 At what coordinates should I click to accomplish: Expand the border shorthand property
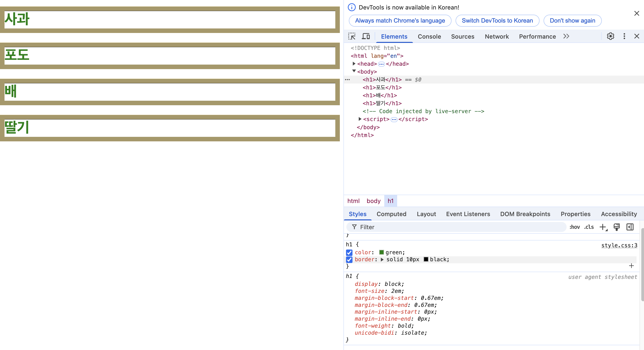[x=382, y=259]
